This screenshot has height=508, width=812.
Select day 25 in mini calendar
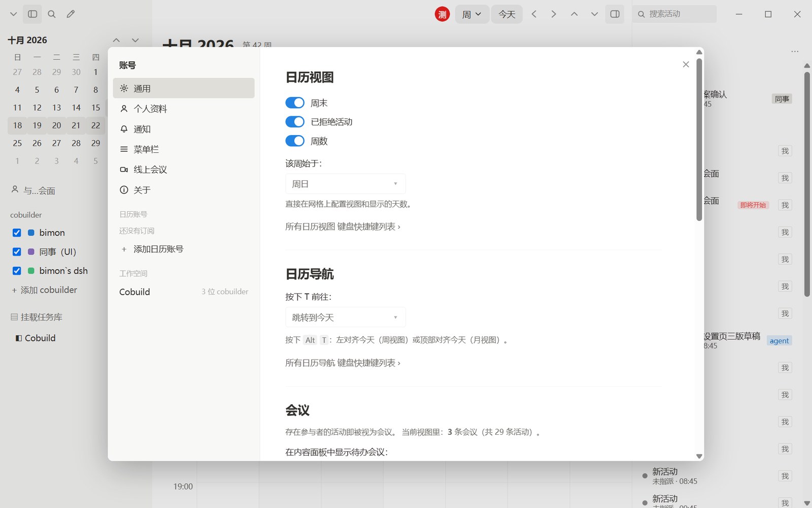[17, 143]
